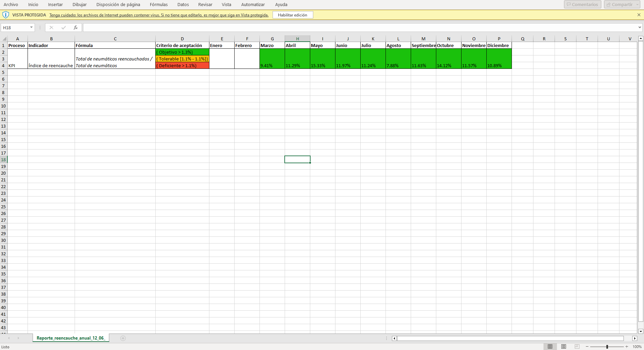Open the Disposición de página tab
The width and height of the screenshot is (644, 350).
coord(118,5)
